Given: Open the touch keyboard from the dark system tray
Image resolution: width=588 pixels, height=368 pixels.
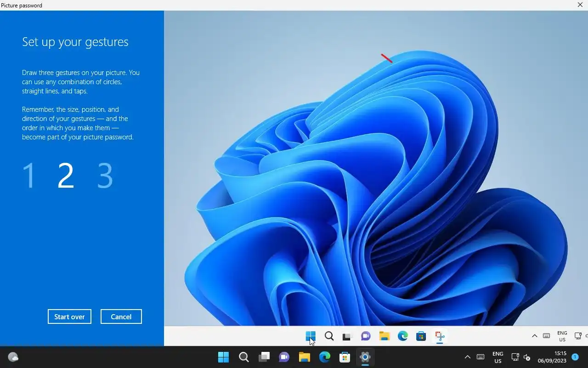Looking at the screenshot, I should point(481,357).
